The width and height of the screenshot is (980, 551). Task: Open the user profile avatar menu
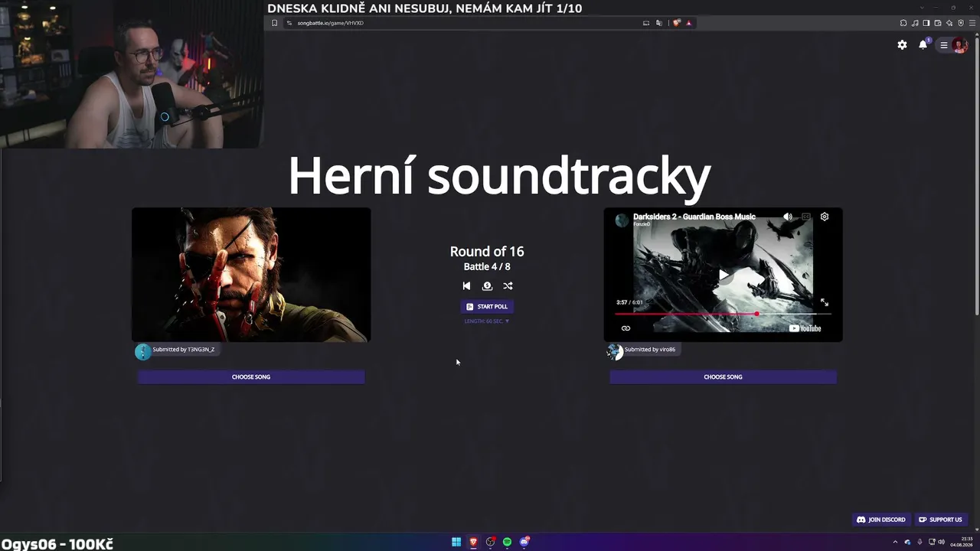(959, 45)
